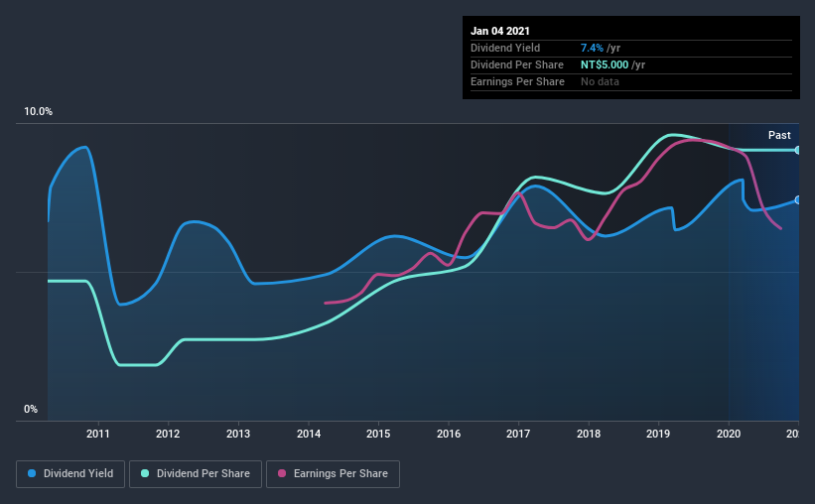Click the 10.0% y-axis label

[x=39, y=112]
